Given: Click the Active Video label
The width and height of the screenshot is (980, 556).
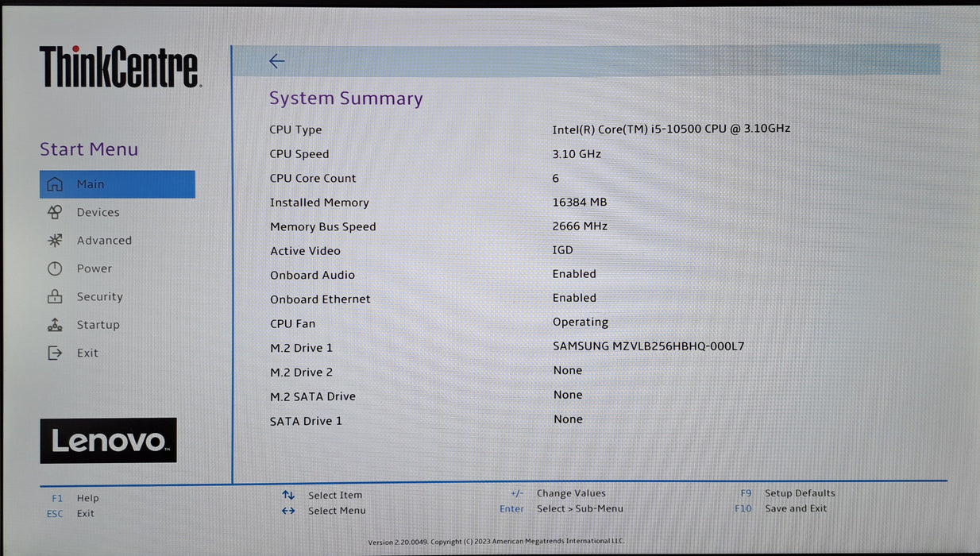Looking at the screenshot, I should pyautogui.click(x=305, y=251).
